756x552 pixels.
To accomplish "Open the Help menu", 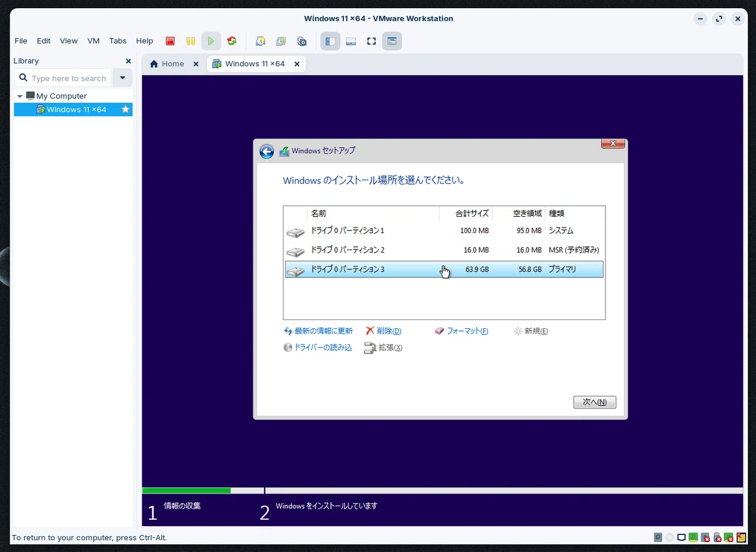I will click(x=144, y=41).
